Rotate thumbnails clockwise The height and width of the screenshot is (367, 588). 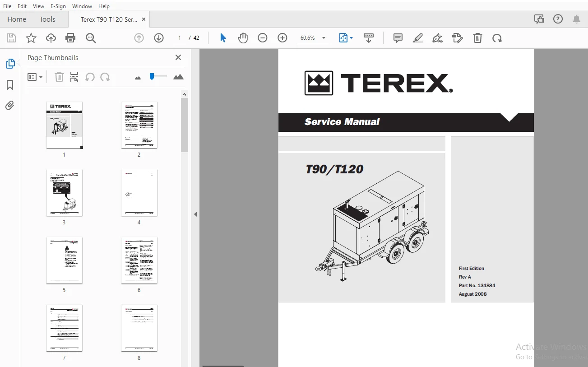point(105,77)
